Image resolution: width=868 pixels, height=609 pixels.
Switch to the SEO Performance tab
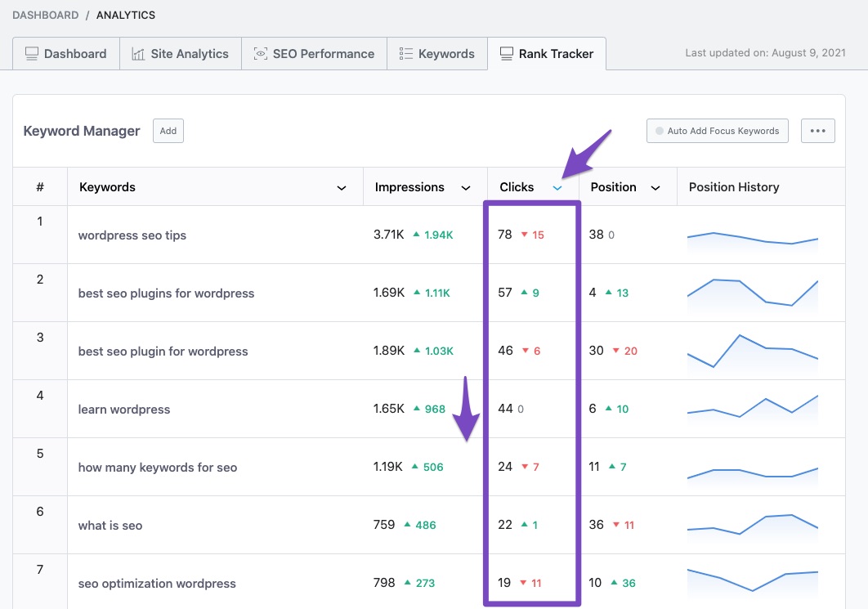(314, 53)
